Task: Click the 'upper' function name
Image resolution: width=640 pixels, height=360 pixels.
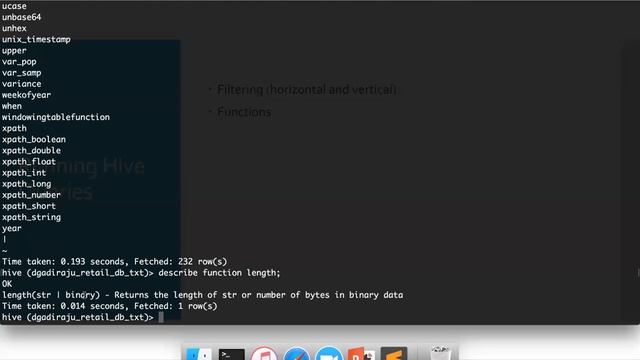Action: 14,51
